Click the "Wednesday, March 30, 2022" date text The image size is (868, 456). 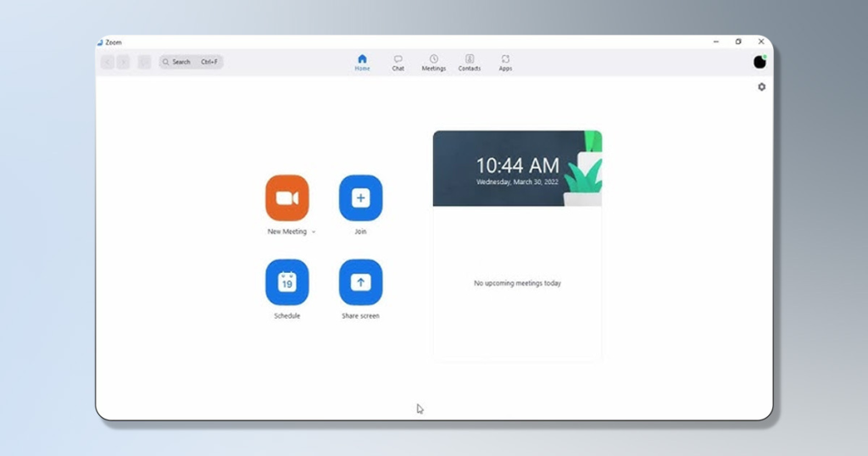(x=517, y=182)
